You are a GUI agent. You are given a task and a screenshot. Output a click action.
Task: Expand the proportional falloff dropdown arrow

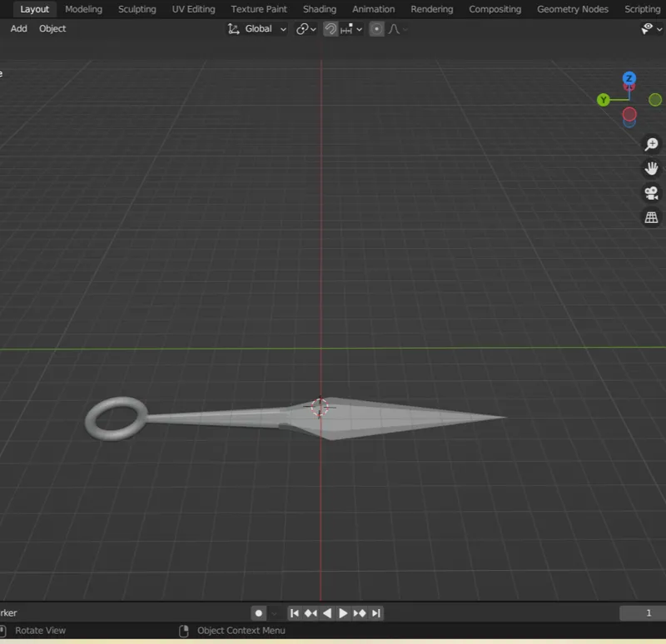pos(405,29)
